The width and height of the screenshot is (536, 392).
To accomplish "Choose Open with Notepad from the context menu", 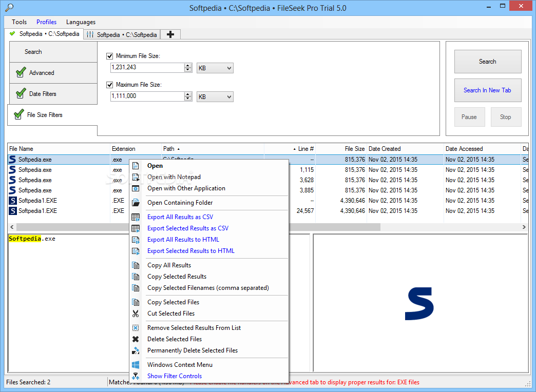I will (209, 177).
